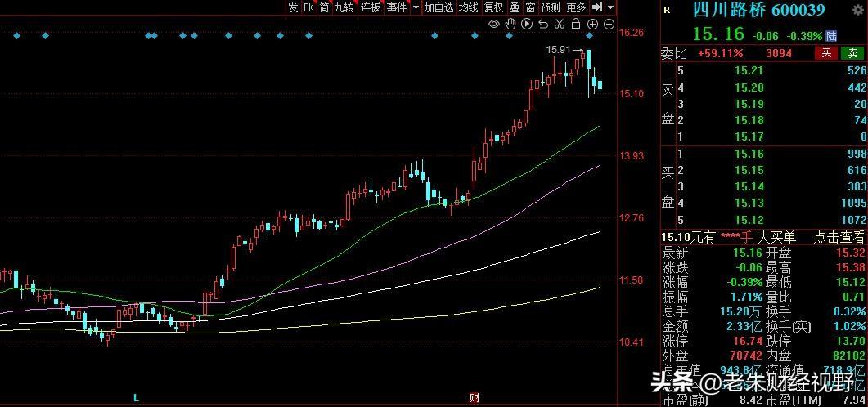Click the 总手 value 15.28万
Viewport: 868px width, 407px height.
742,311
